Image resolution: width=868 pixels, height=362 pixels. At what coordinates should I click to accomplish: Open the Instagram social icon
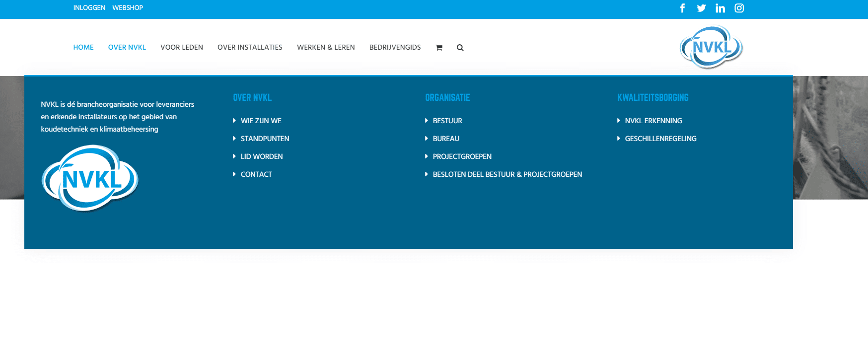739,8
